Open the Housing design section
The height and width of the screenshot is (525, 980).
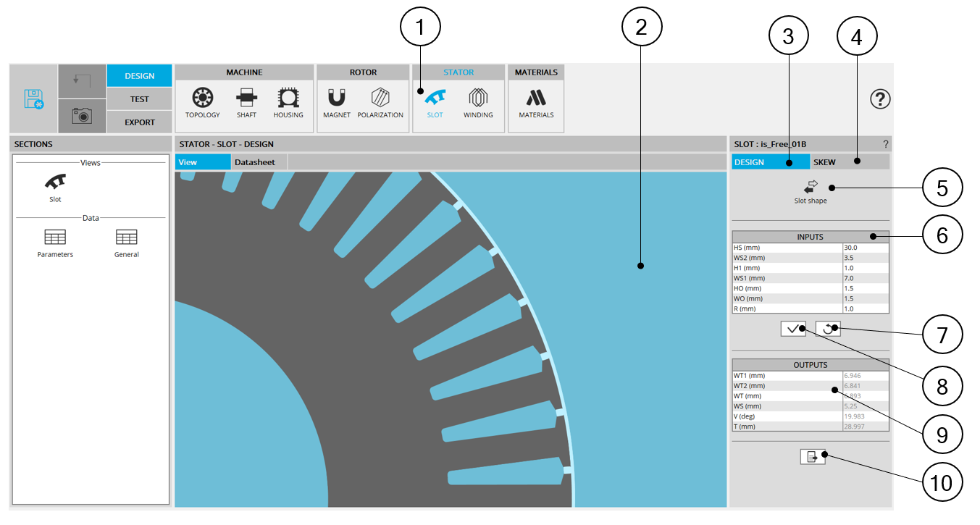288,98
